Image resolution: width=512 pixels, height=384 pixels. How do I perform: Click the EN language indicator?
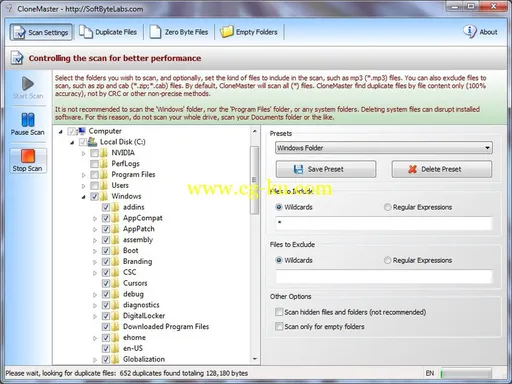coord(430,373)
